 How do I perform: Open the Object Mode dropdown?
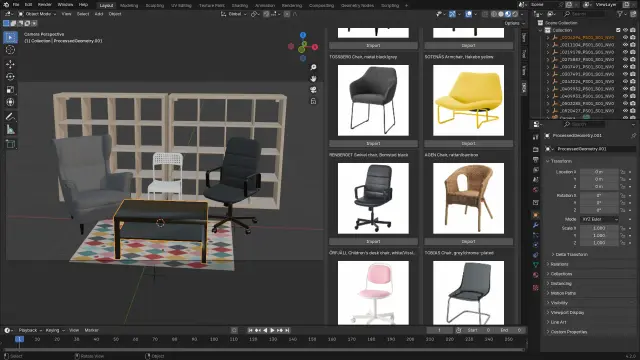click(37, 14)
